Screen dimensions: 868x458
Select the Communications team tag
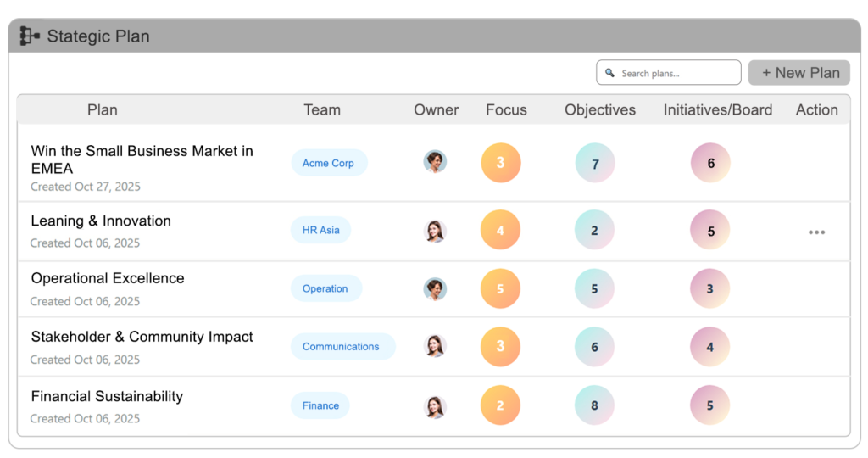[x=341, y=346]
